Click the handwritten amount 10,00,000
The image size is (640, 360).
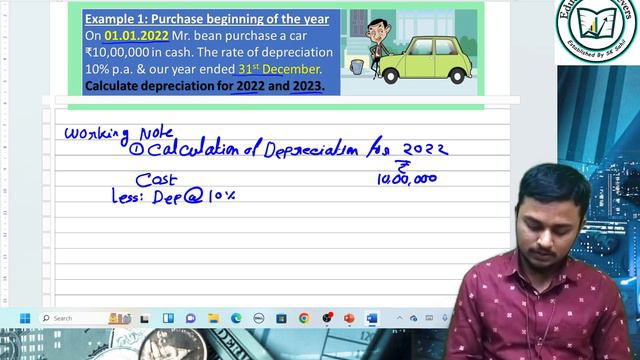(x=407, y=178)
